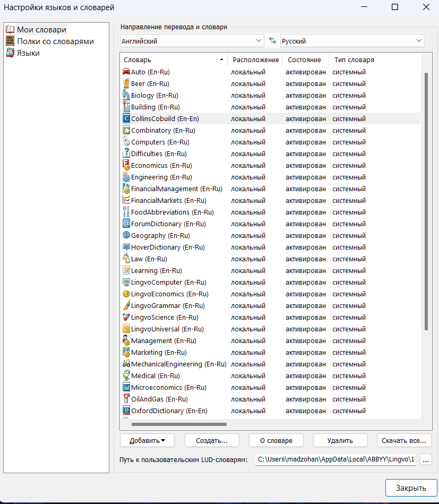Click the Скачать все... button
The height and width of the screenshot is (504, 439).
point(404,440)
